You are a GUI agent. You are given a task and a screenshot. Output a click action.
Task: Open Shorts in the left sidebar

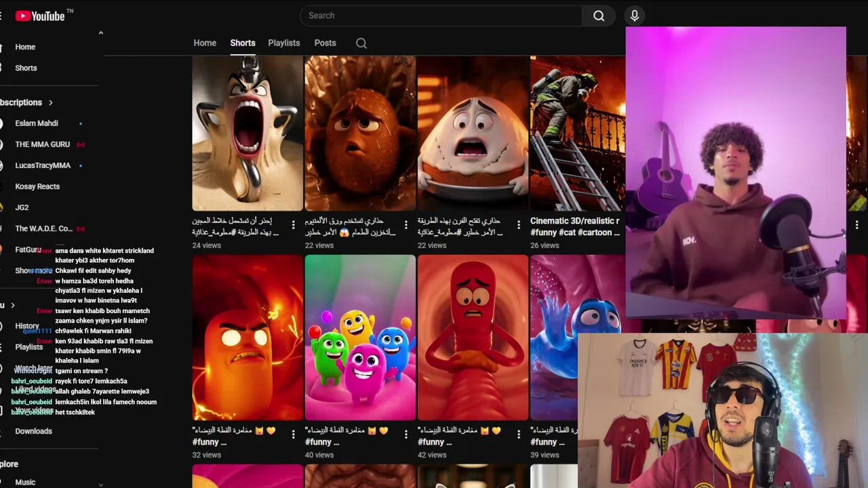[x=26, y=68]
